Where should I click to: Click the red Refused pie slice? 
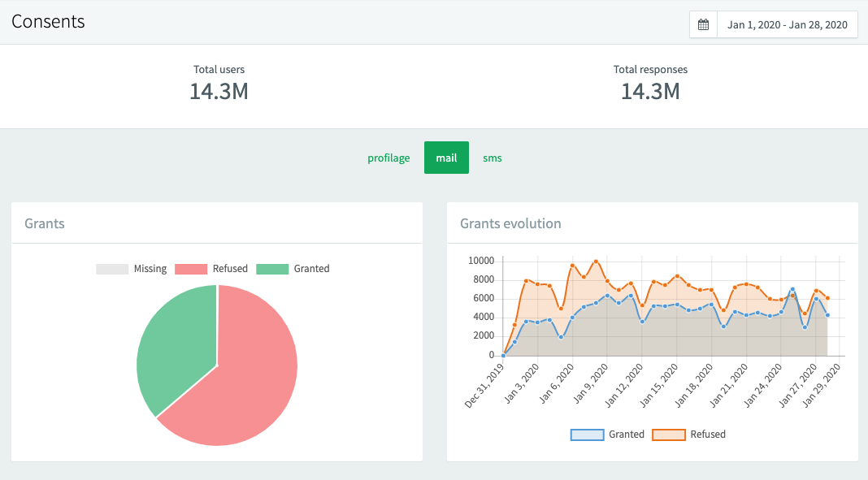point(252,382)
